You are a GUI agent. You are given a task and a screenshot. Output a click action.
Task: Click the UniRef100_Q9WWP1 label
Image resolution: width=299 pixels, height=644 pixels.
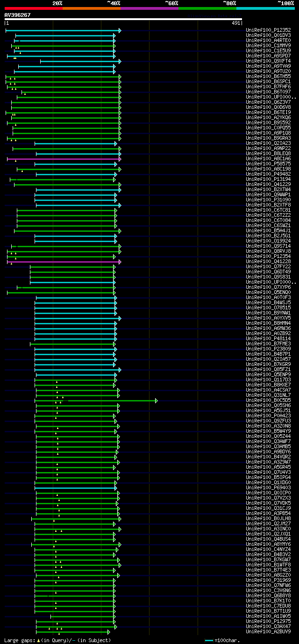click(268, 195)
